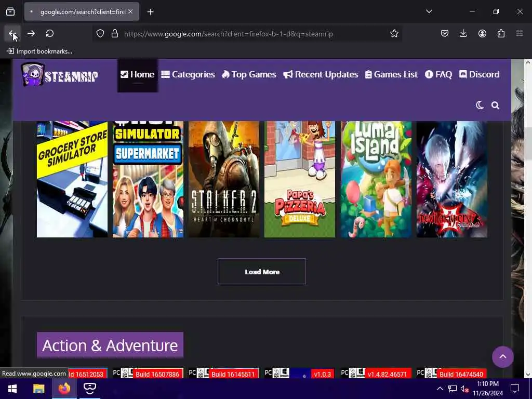Open Firefox View in the tab bar

click(10, 12)
